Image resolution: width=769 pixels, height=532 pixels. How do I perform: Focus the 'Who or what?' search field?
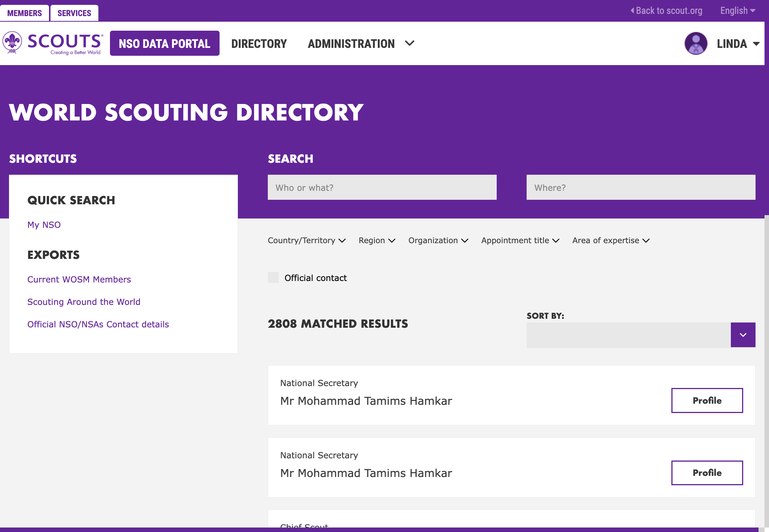(382, 187)
